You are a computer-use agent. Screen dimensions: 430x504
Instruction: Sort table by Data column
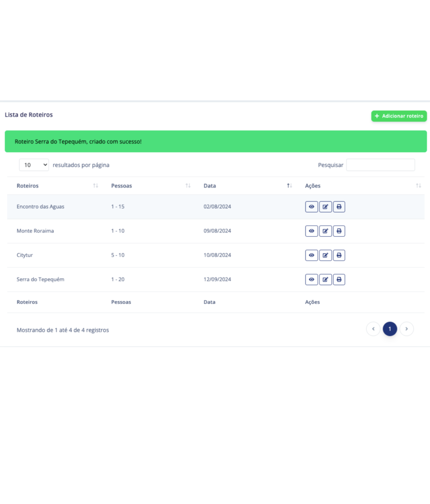(210, 186)
